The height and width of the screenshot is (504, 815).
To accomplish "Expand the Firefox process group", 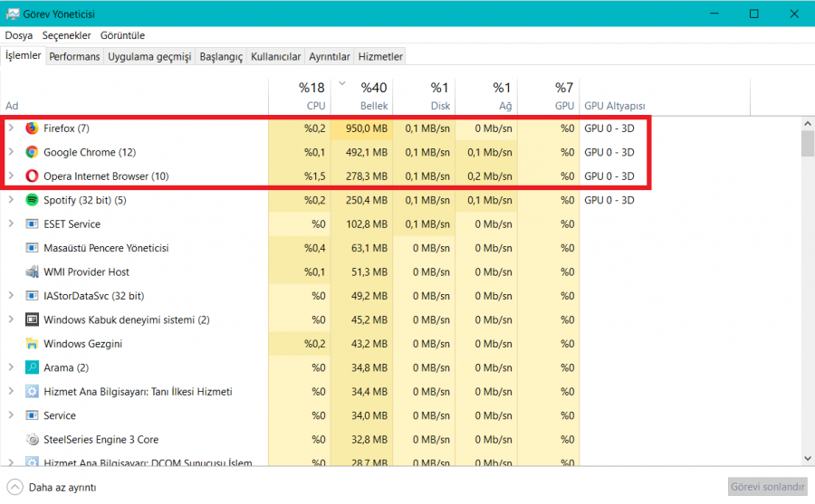I will [11, 128].
